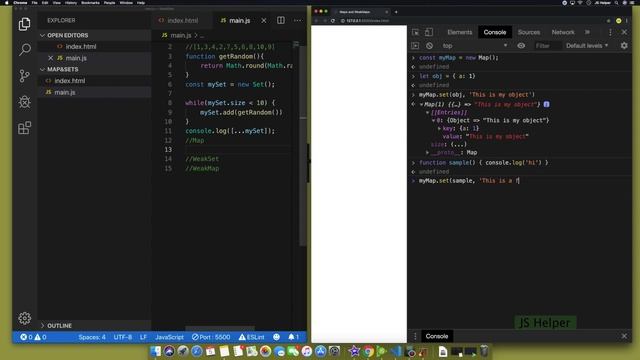Open index.html under MAP&SETS folder

pos(70,81)
